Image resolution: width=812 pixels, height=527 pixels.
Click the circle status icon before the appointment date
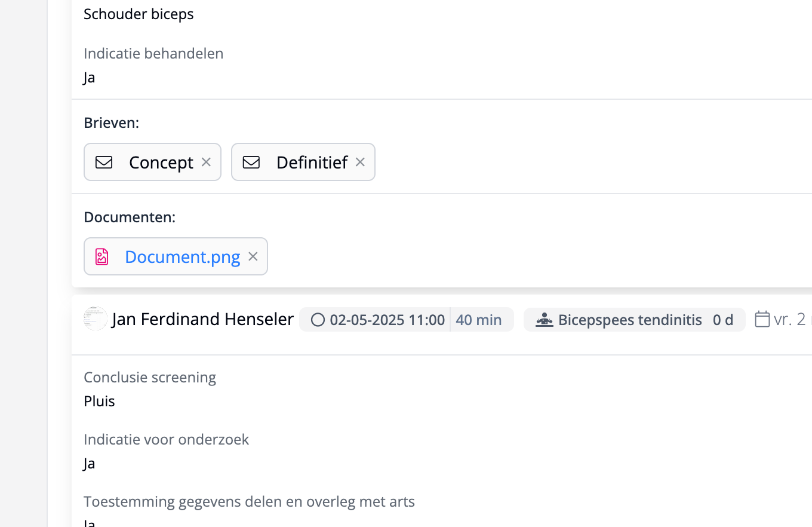tap(317, 320)
